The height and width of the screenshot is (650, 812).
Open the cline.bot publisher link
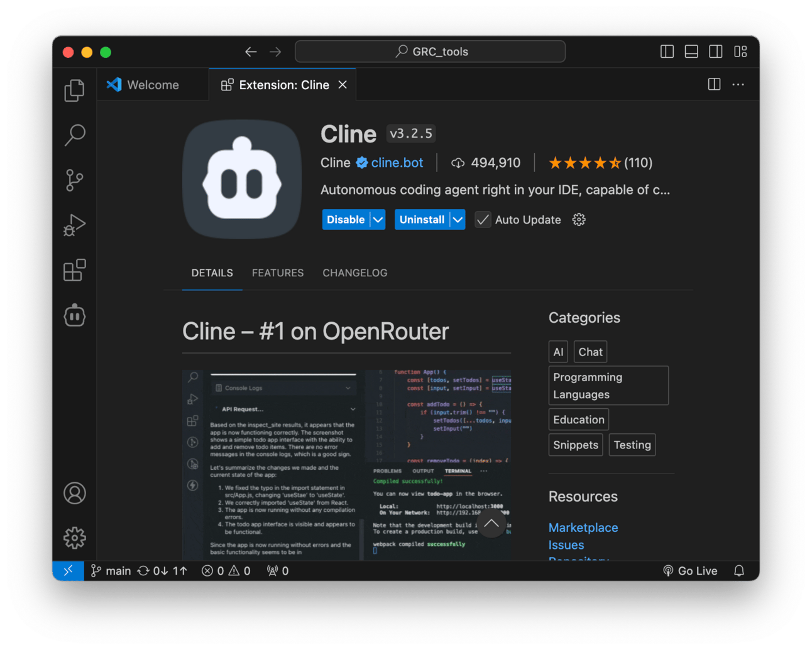[x=397, y=163]
